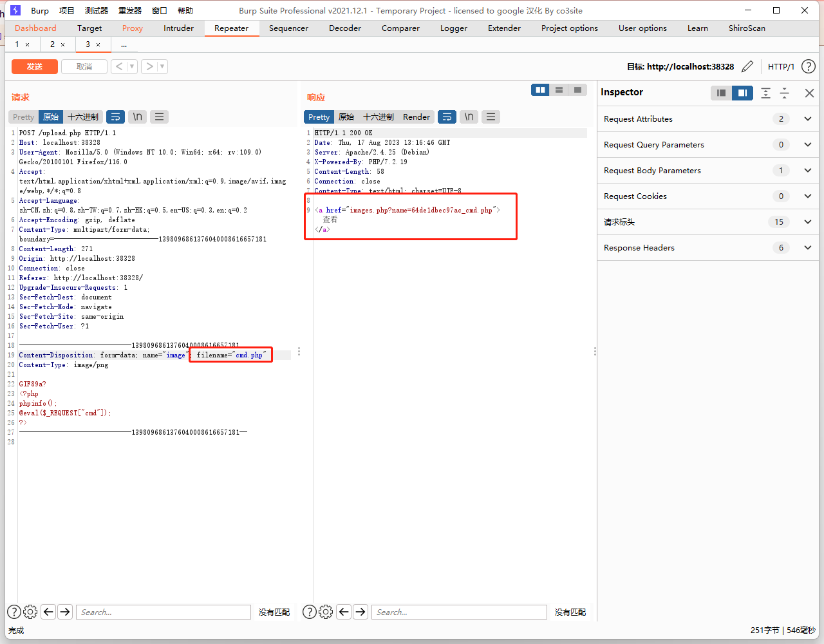
Task: Open the forward history dropdown arrow
Action: [x=162, y=66]
